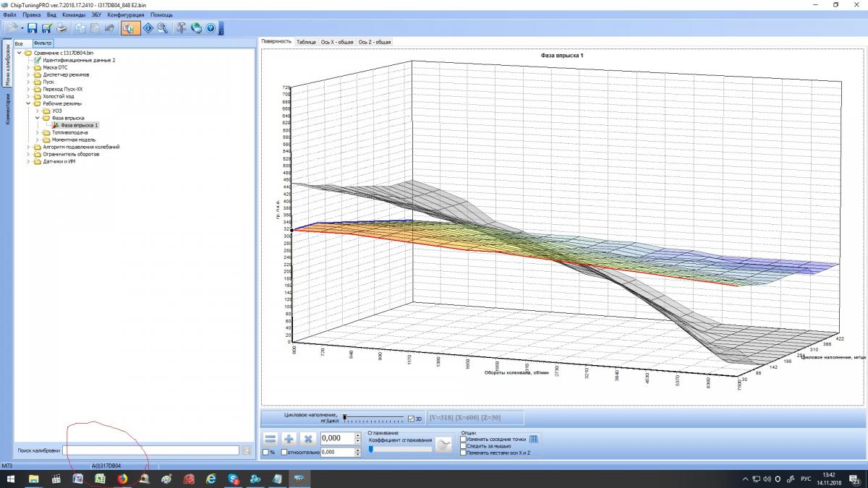868x488 pixels.
Task: Click the Undo toolbar icon
Action: click(x=109, y=28)
